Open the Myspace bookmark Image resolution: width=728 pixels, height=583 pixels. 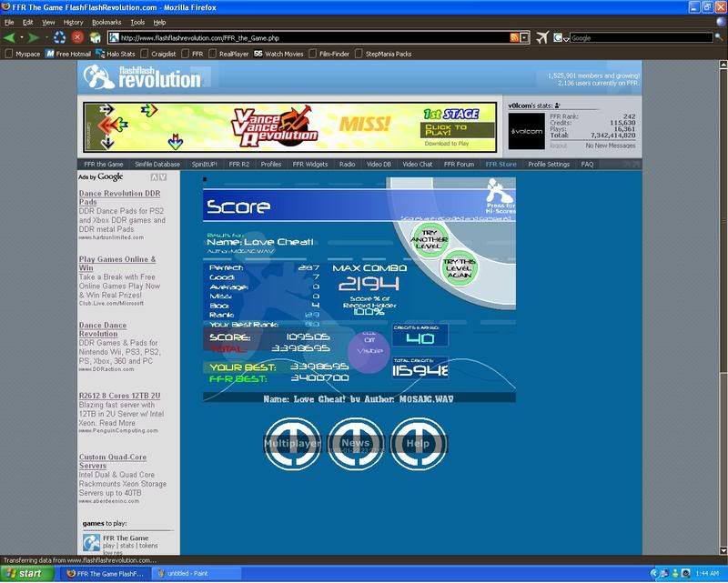click(x=23, y=54)
